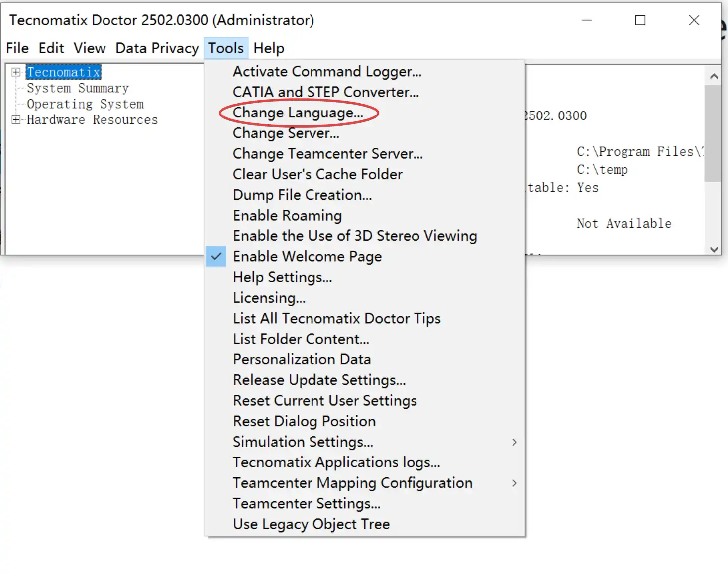
Task: Select System Summary in tree
Action: click(78, 88)
